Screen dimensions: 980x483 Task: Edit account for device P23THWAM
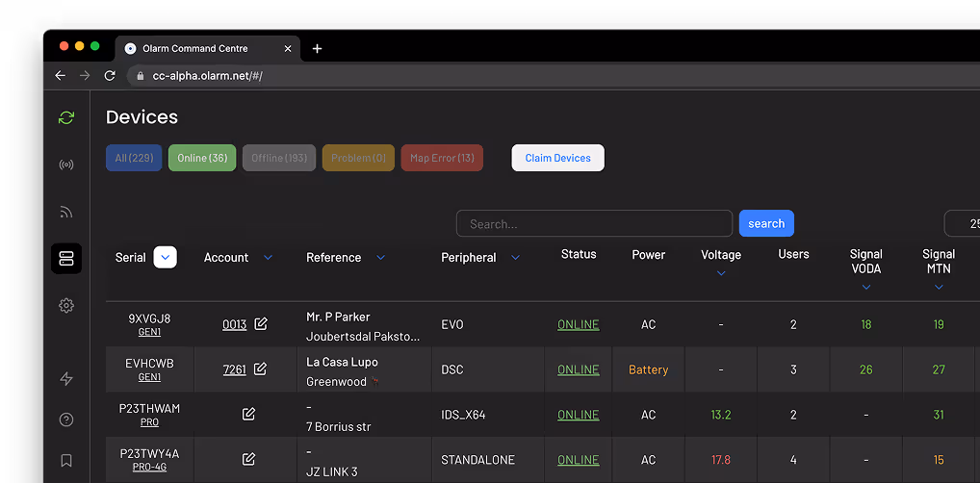[248, 414]
